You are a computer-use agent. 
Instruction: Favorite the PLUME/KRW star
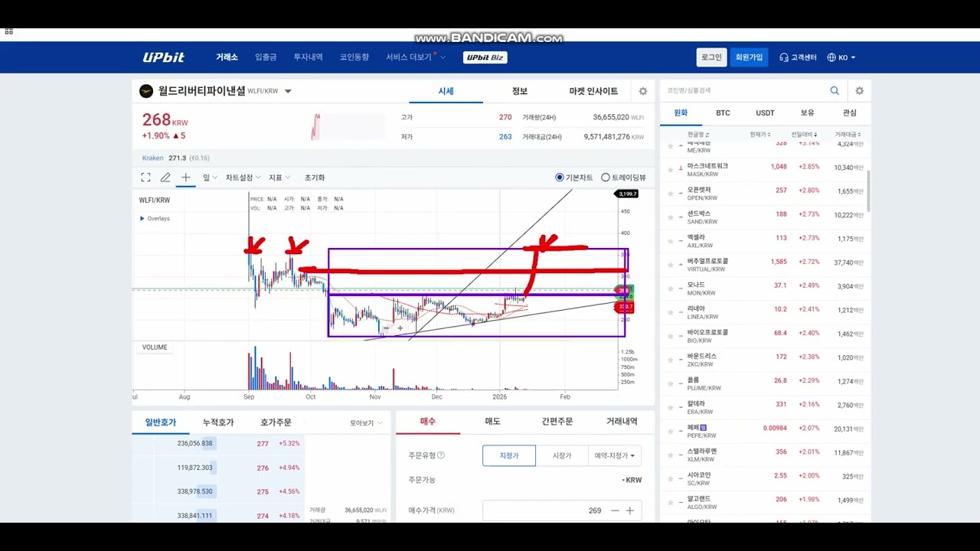tap(671, 383)
